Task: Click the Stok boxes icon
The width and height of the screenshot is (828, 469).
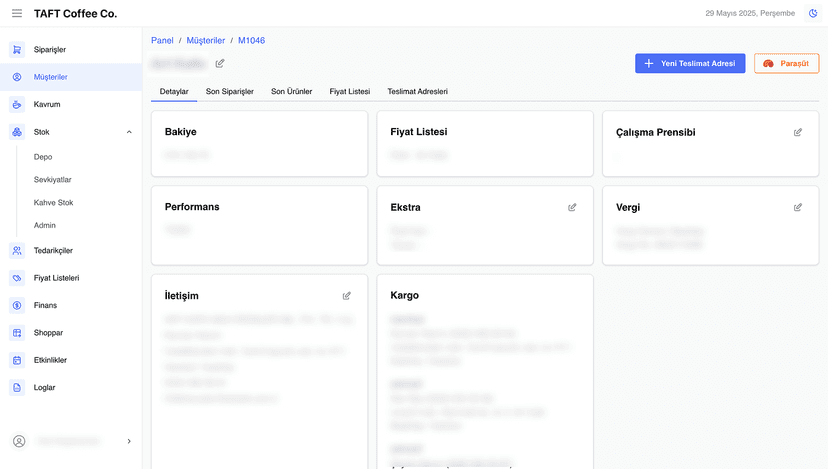Action: 17,132
